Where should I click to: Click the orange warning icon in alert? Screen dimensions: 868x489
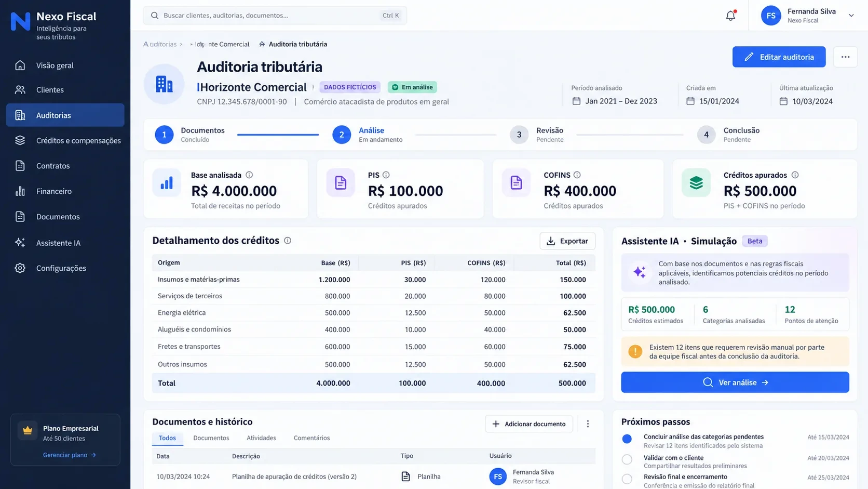[x=635, y=352]
